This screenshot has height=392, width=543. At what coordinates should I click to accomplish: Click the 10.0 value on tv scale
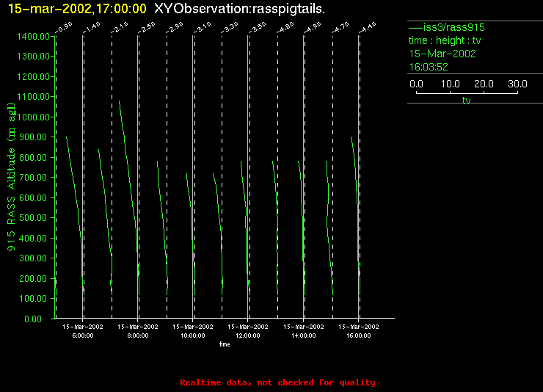[x=451, y=84]
